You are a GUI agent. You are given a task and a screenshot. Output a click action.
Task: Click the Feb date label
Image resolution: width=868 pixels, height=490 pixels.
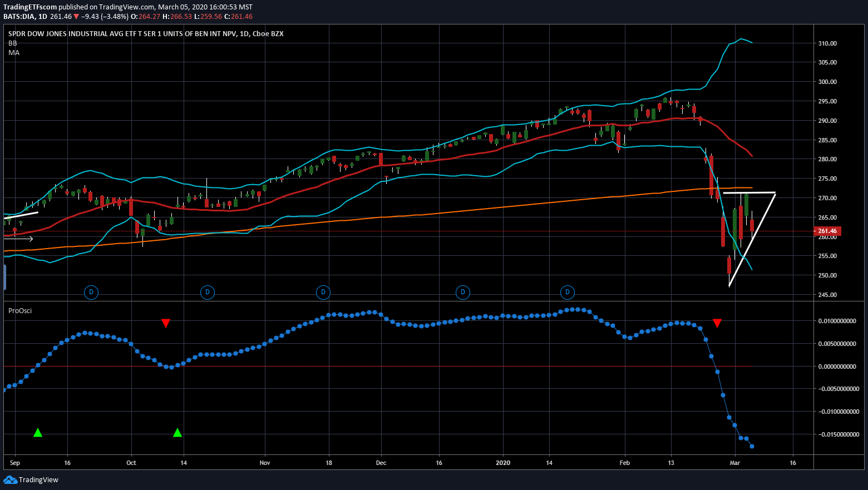pyautogui.click(x=625, y=463)
